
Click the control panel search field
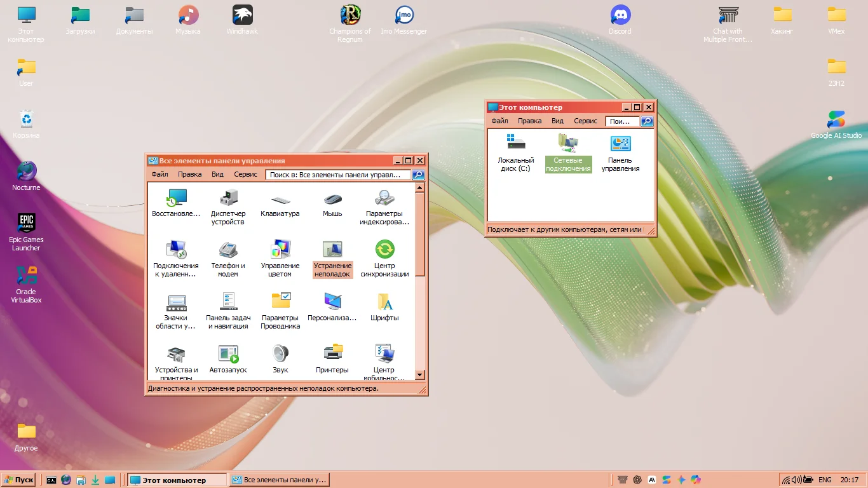point(338,175)
